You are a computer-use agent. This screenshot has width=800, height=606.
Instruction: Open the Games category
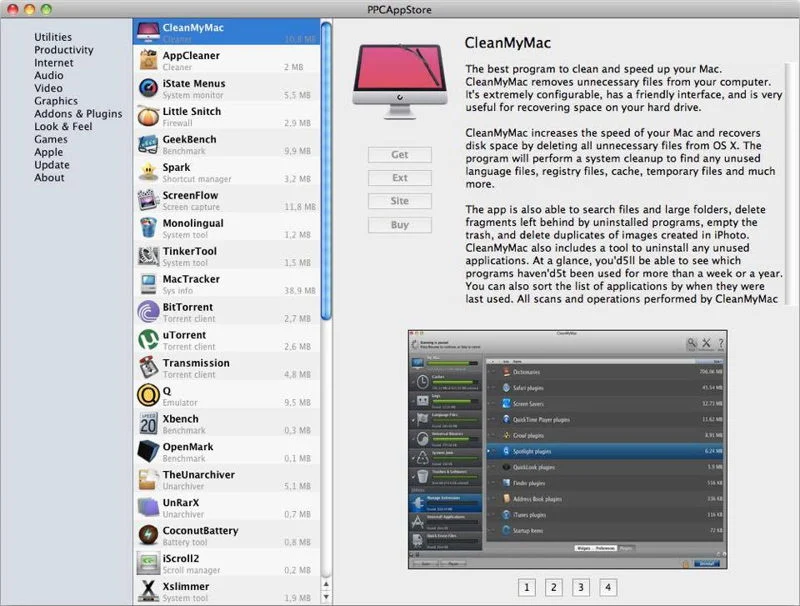(51, 140)
